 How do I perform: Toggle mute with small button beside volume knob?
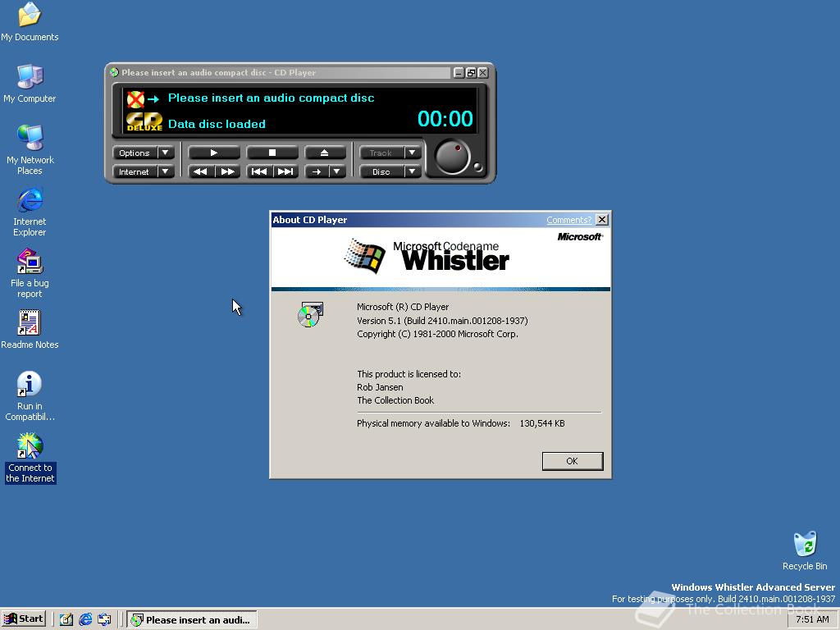click(477, 167)
